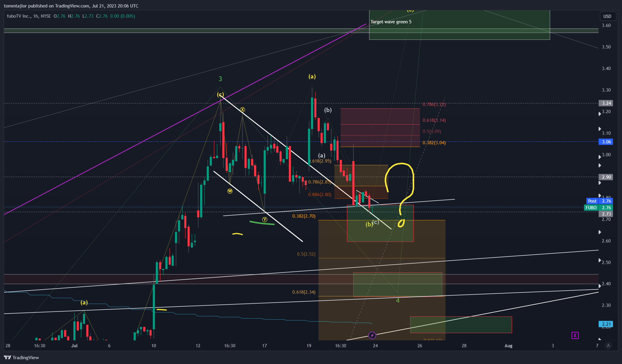Select the Fibonacci label 0.786(2.85)
Image resolution: width=622 pixels, height=364 pixels.
pyautogui.click(x=319, y=182)
